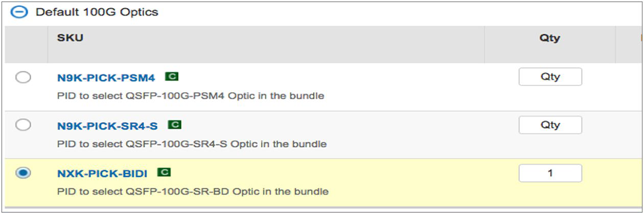Click the blank header cell above the radio buttons

click(26, 44)
